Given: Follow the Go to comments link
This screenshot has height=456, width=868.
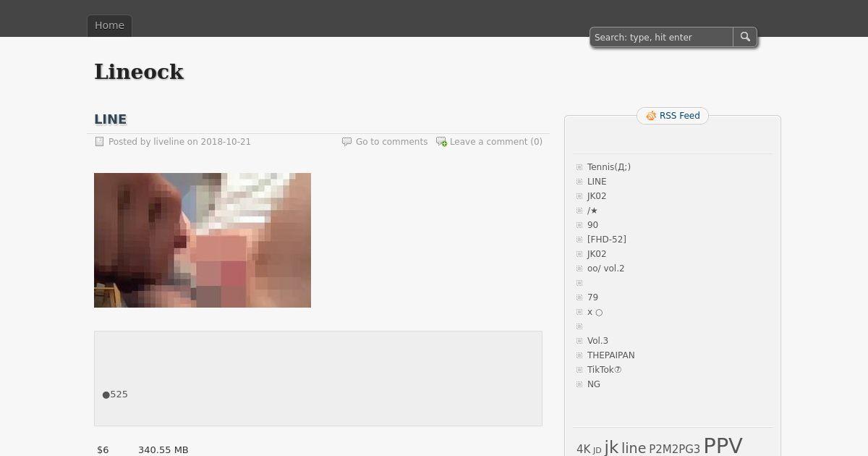Looking at the screenshot, I should (x=391, y=142).
